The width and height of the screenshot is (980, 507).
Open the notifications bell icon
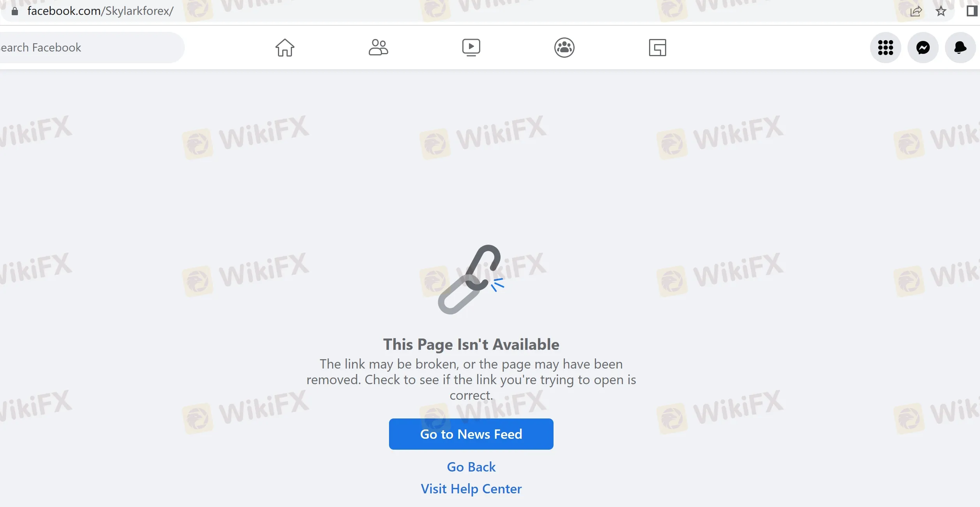click(960, 48)
